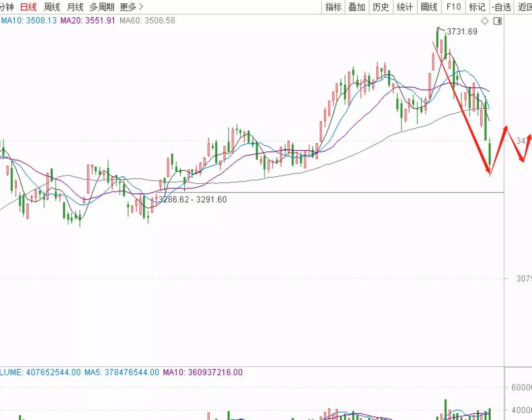Image resolution: width=532 pixels, height=420 pixels.
Task: Expand the 更多 more periods menu
Action: coord(132,7)
